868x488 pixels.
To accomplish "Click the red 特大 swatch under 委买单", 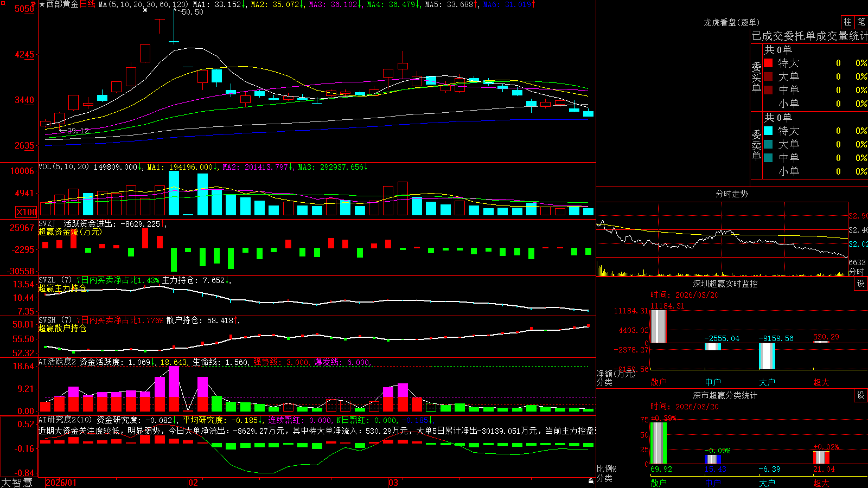I will pos(768,63).
